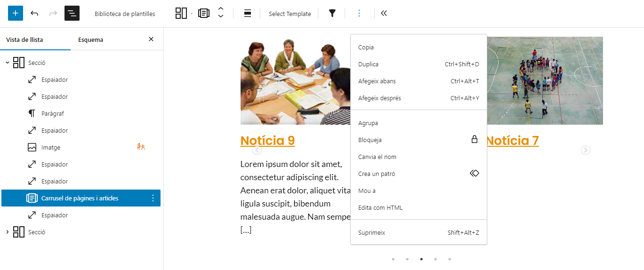Switch to the Esquema tab
This screenshot has height=270, width=644.
tap(90, 40)
